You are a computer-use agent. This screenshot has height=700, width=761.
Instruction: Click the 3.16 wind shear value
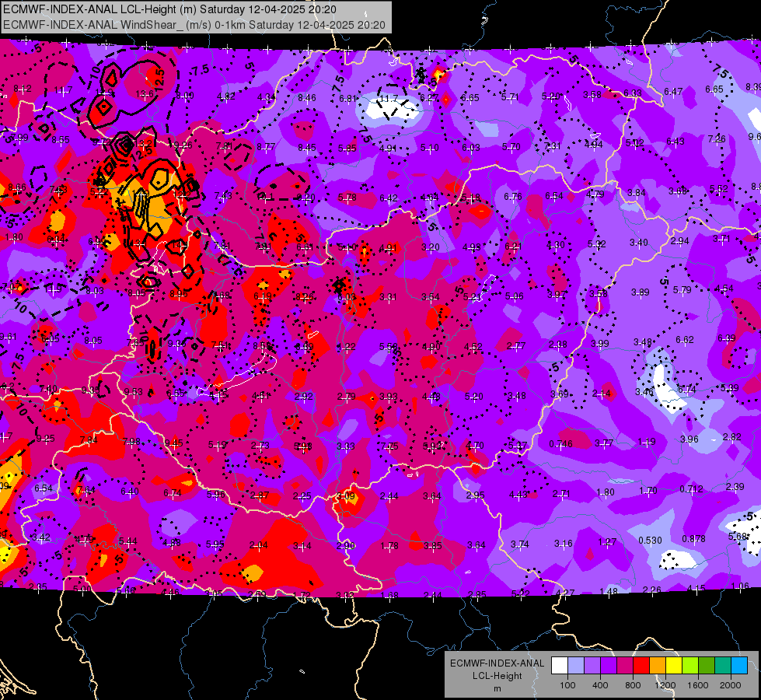coord(563,543)
